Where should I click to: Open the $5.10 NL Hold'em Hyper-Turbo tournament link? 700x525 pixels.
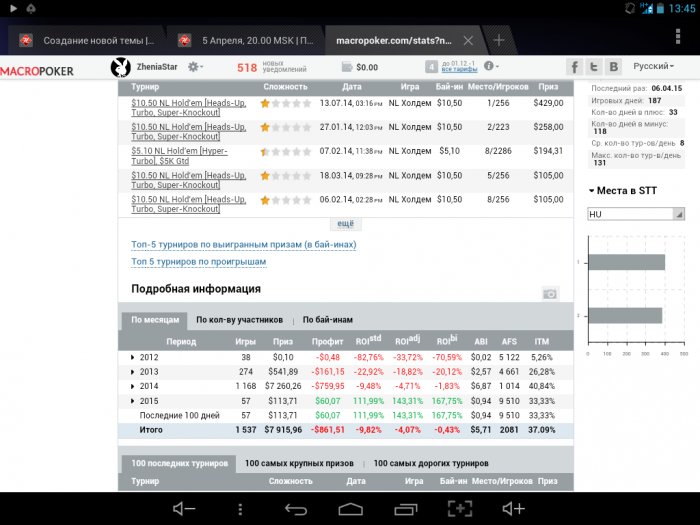188,156
